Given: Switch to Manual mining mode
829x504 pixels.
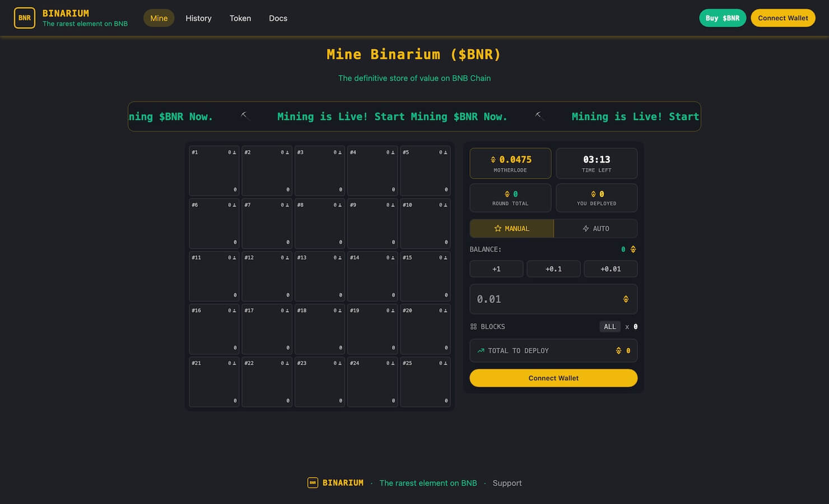Looking at the screenshot, I should coord(511,228).
